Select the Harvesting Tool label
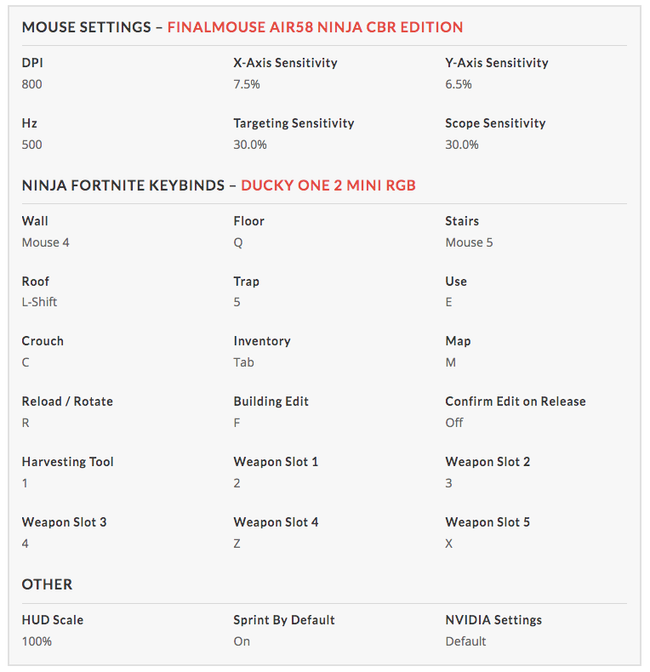Screen dimensions: 650x672 click(68, 462)
